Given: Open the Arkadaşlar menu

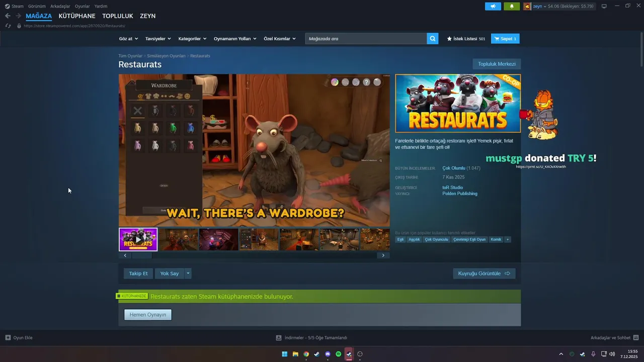Looking at the screenshot, I should pos(60,6).
